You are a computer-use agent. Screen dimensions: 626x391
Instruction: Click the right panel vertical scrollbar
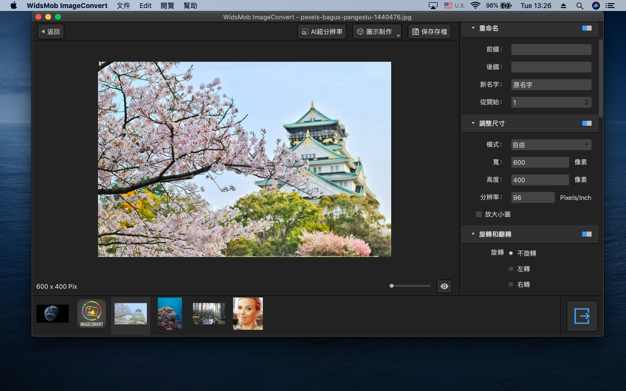[x=601, y=78]
